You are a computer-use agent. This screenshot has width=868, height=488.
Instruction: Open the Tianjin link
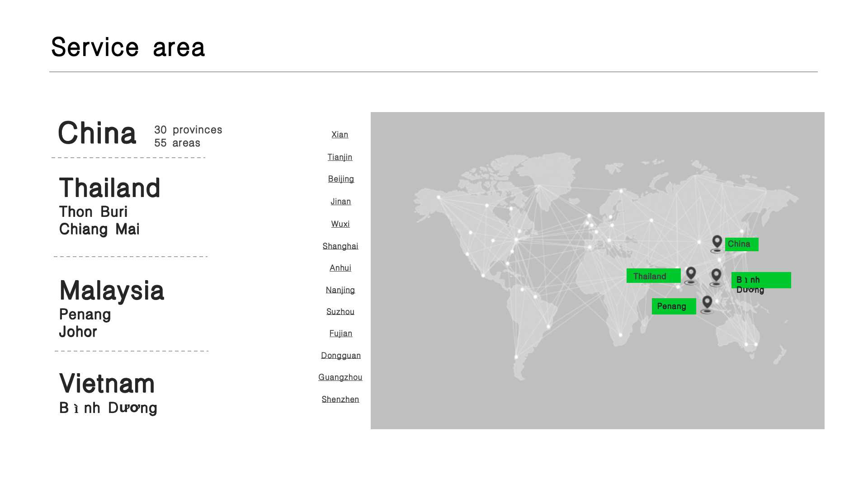click(340, 157)
